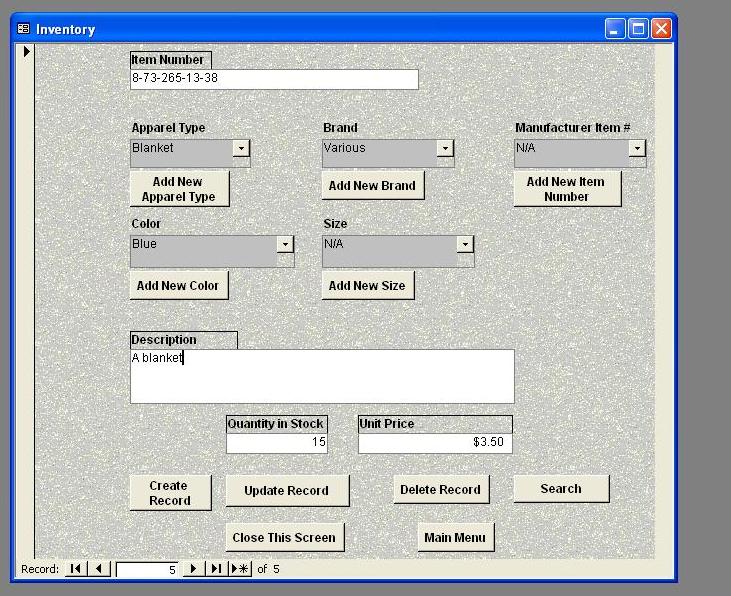Click the record selector arrow at left
This screenshot has height=596, width=731.
click(26, 52)
